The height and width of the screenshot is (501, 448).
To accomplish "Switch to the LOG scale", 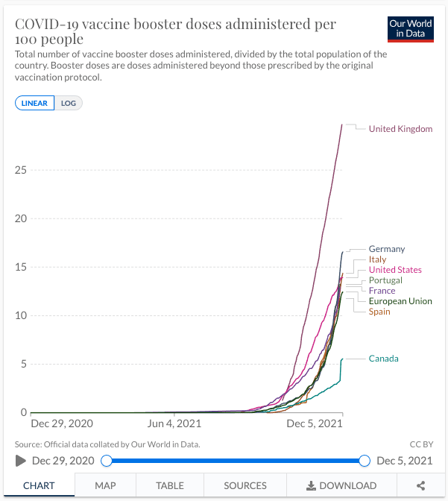I will (x=69, y=103).
